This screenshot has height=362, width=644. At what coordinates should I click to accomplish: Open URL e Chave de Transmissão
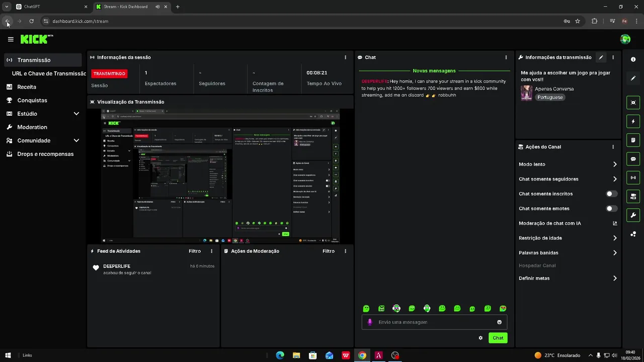pyautogui.click(x=49, y=73)
